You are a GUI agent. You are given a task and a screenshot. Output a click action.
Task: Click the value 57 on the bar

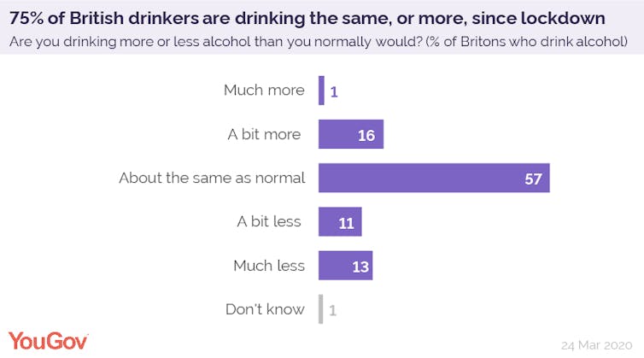531,179
